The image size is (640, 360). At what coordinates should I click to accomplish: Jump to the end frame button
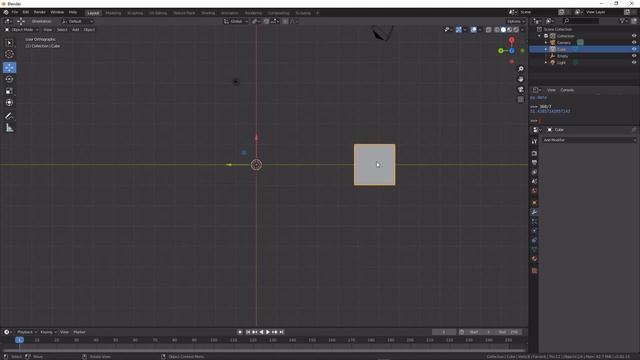[281, 332]
